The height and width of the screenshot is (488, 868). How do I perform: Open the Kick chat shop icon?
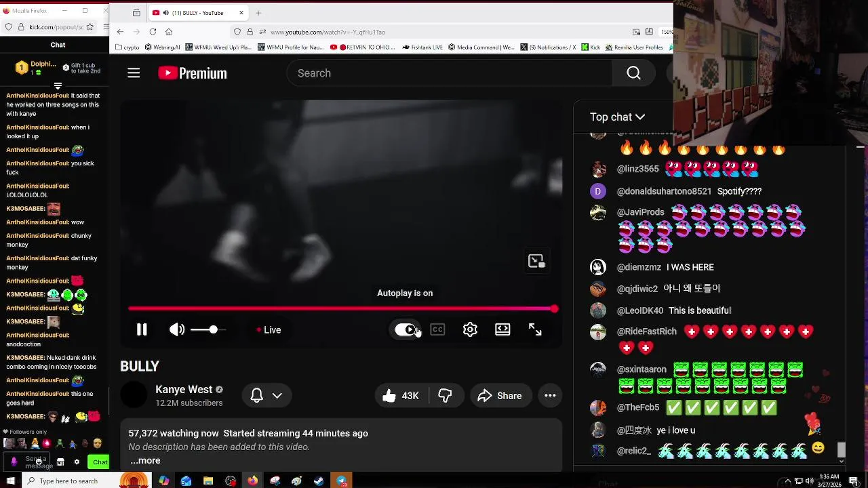(x=60, y=462)
